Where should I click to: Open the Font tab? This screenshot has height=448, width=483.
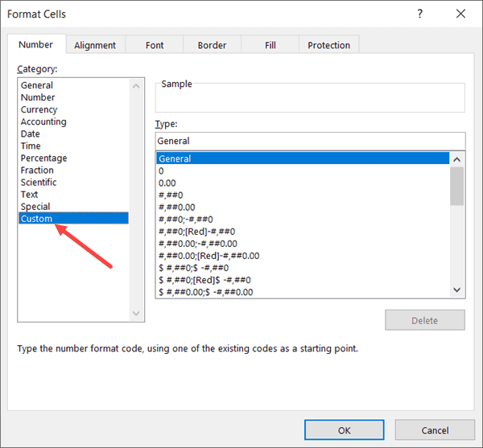click(x=155, y=45)
